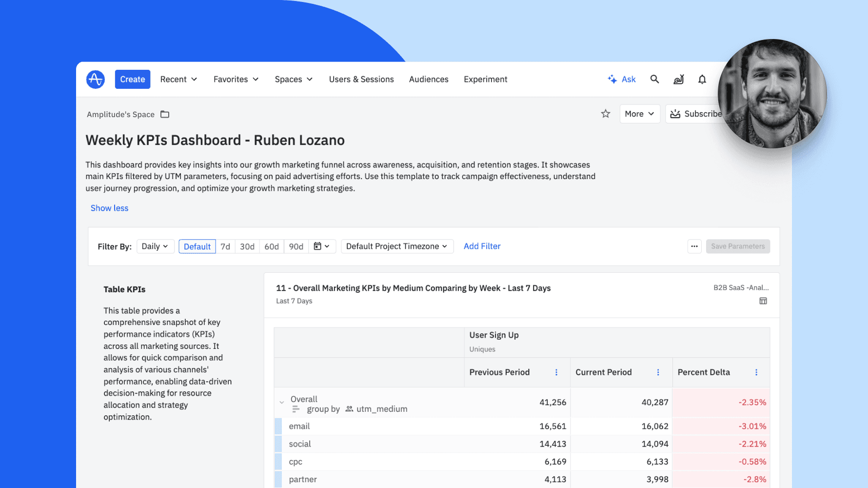Click the Create button
This screenshot has width=868, height=488.
(x=133, y=79)
